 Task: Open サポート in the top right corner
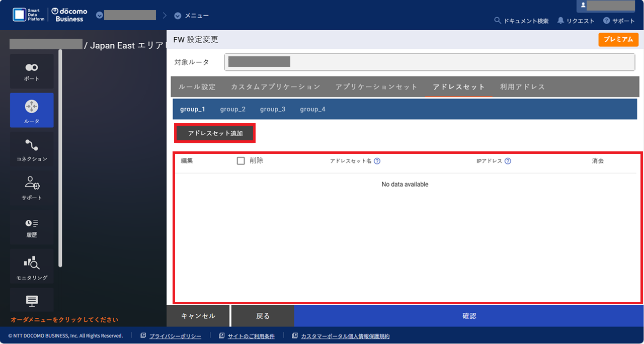[619, 21]
